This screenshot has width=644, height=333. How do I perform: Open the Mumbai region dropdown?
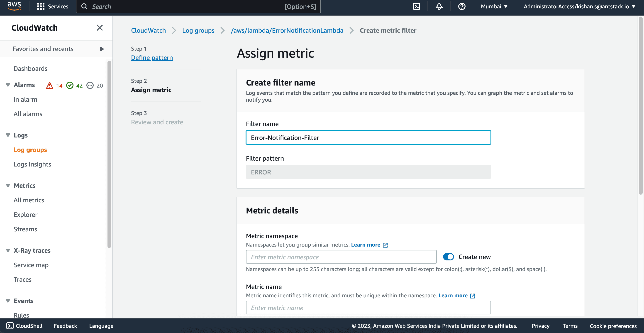click(494, 7)
